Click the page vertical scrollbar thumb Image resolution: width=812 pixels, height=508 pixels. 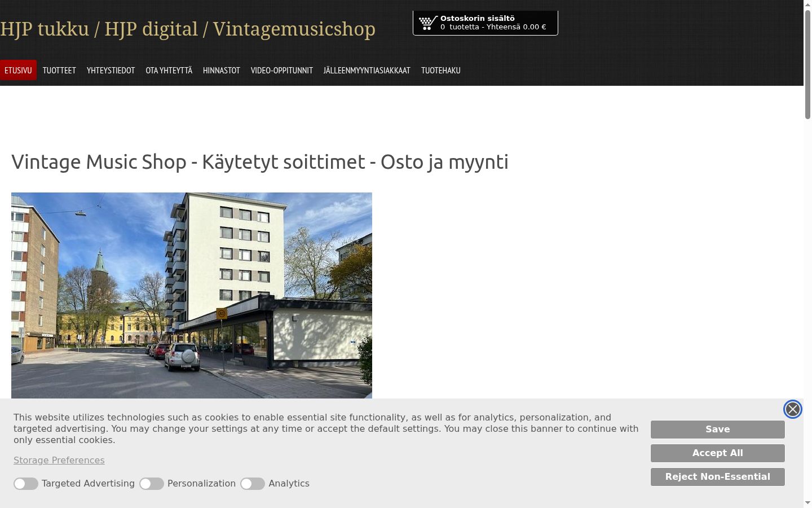tap(807, 64)
